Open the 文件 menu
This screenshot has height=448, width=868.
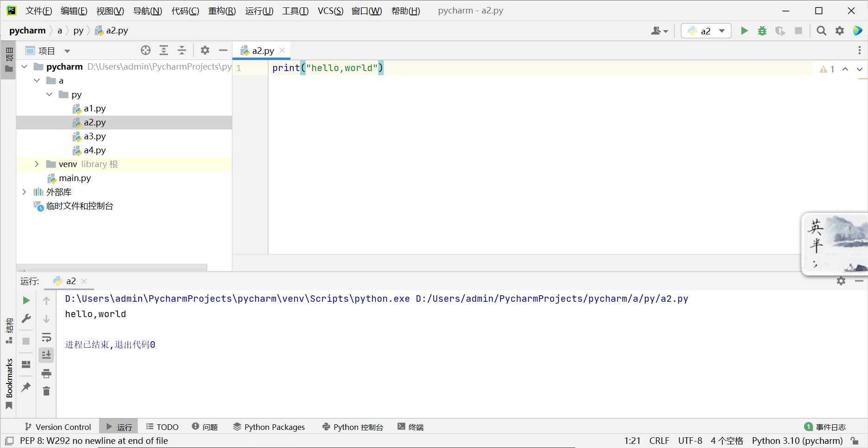click(39, 11)
